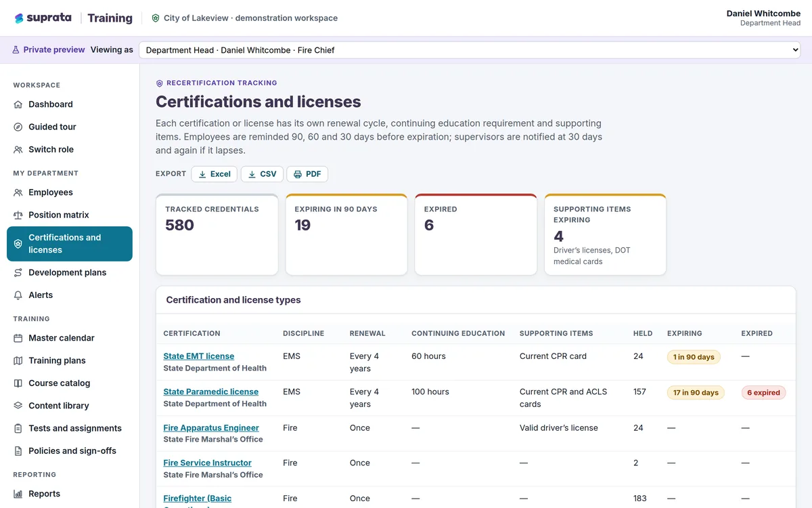Click the 'Current CPR card' cell
The height and width of the screenshot is (508, 812).
553,356
